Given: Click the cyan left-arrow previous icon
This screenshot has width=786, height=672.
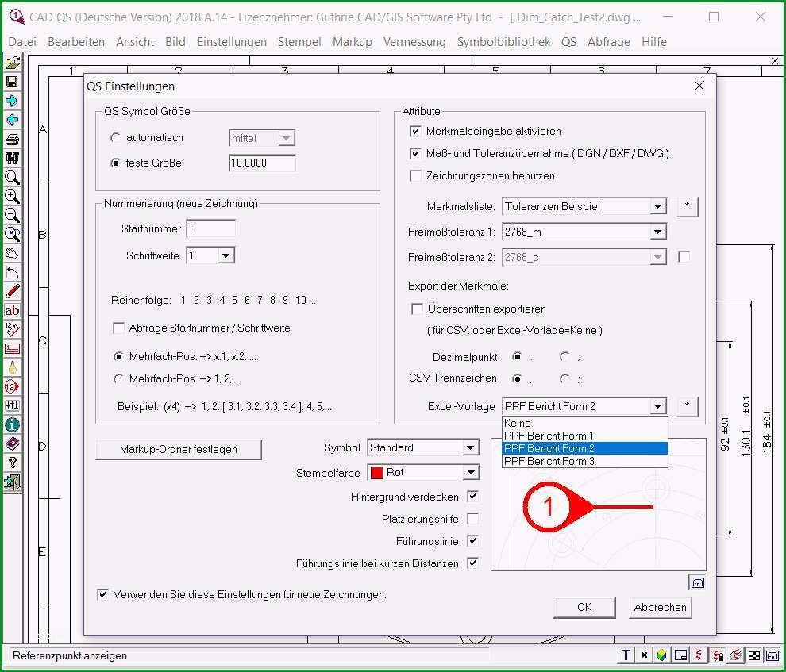Looking at the screenshot, I should click(x=12, y=120).
